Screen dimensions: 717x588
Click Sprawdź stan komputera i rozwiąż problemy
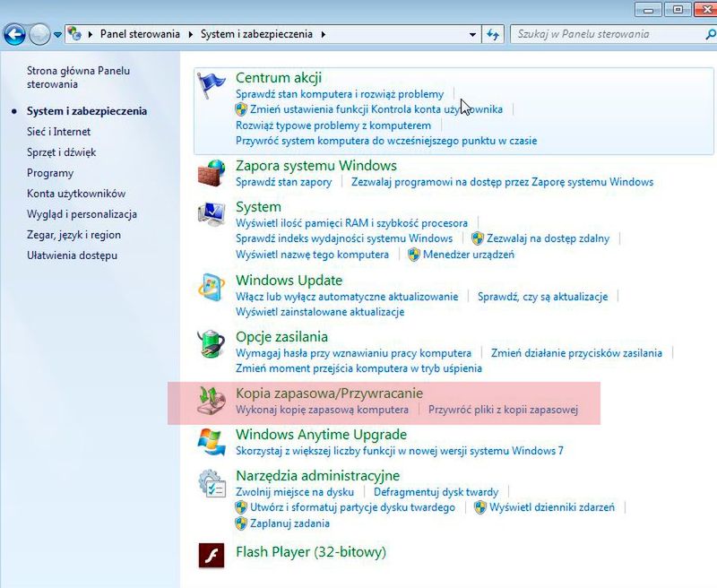click(340, 94)
